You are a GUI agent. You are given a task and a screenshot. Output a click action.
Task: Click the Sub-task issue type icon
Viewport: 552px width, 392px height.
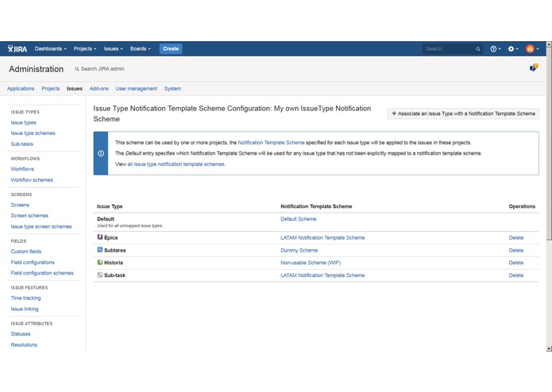100,275
